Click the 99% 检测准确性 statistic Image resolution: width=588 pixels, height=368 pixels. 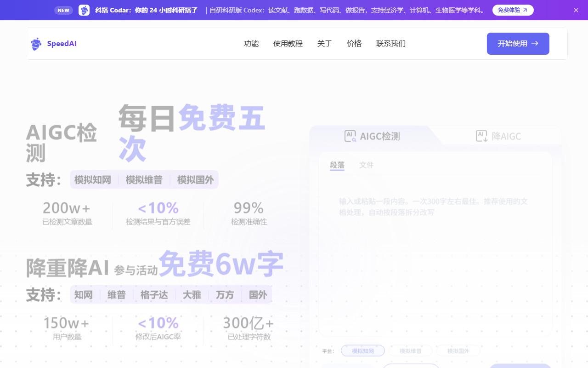point(249,213)
